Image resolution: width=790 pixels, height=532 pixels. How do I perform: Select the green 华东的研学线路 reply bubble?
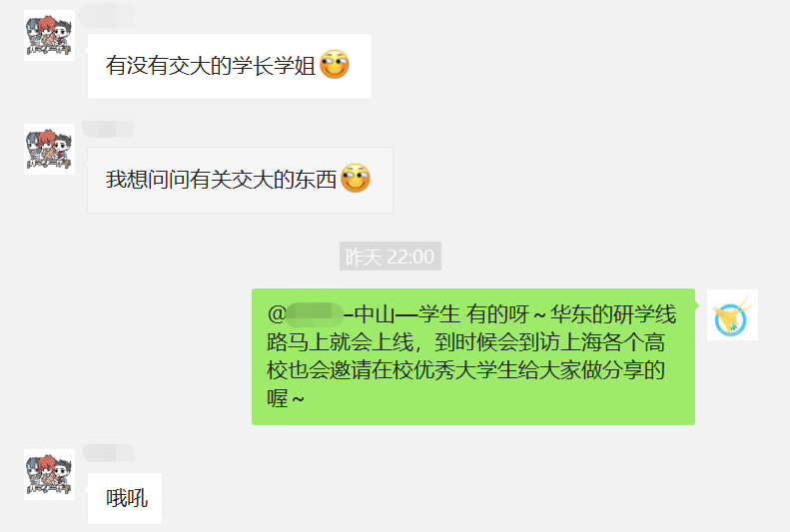pos(473,357)
